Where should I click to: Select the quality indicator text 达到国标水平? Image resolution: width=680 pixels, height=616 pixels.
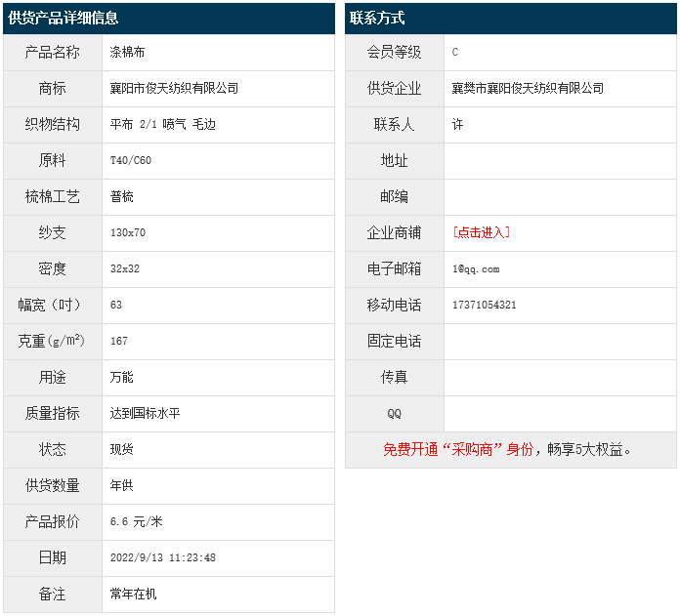(x=145, y=413)
